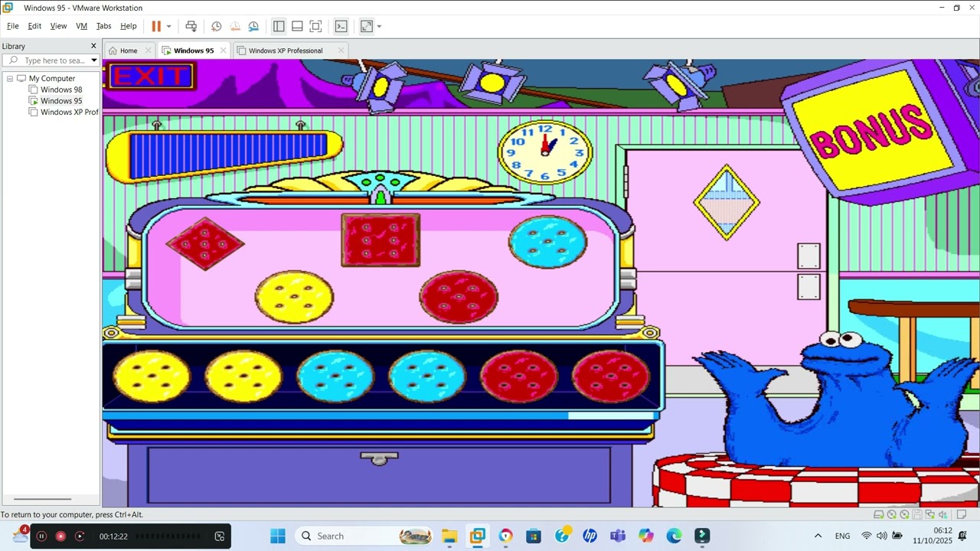Toggle the thumbnail bar view

tap(297, 26)
